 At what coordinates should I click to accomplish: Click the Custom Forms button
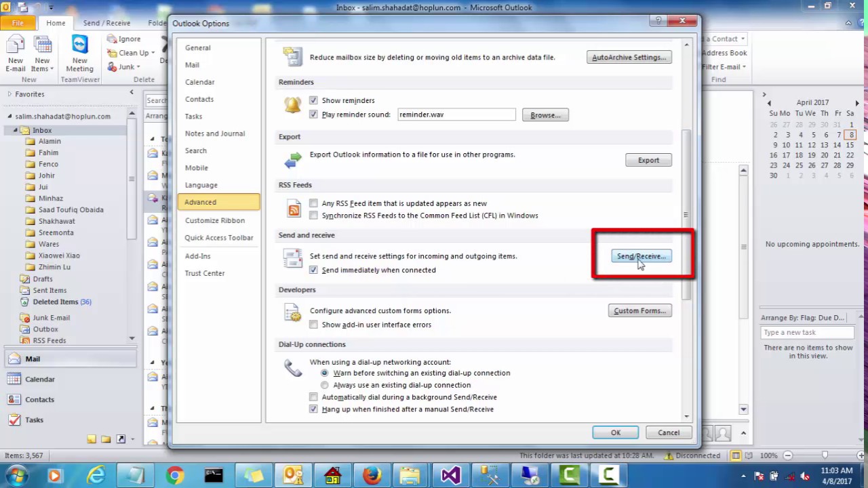click(640, 311)
